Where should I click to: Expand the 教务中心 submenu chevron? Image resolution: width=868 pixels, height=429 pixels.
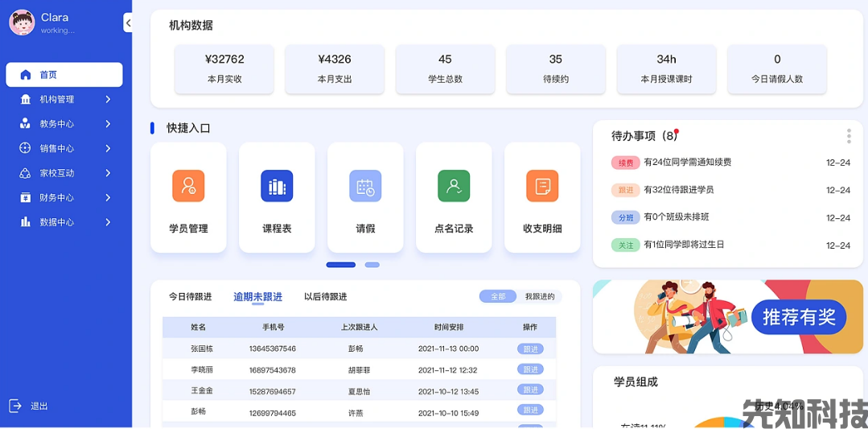(x=108, y=124)
